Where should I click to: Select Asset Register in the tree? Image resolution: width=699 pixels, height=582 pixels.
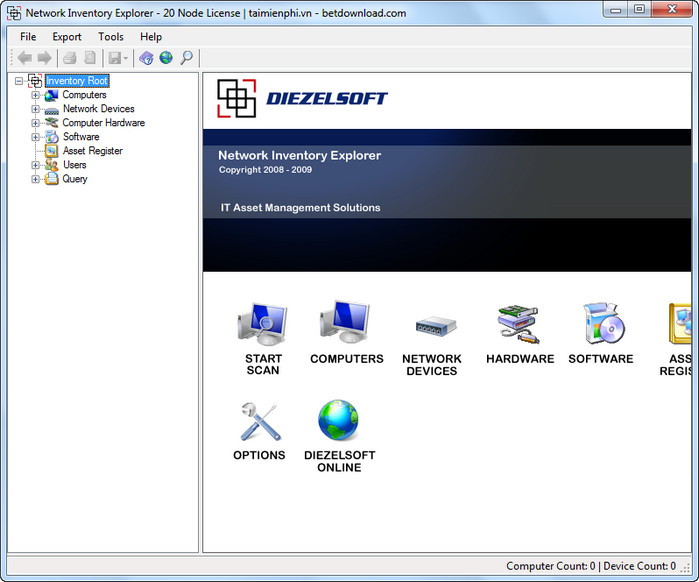coord(93,151)
